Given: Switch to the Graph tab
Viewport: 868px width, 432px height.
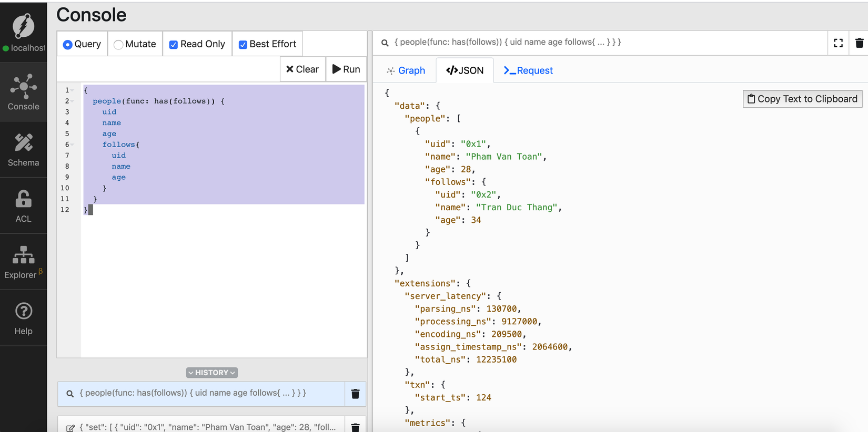Looking at the screenshot, I should [x=406, y=70].
